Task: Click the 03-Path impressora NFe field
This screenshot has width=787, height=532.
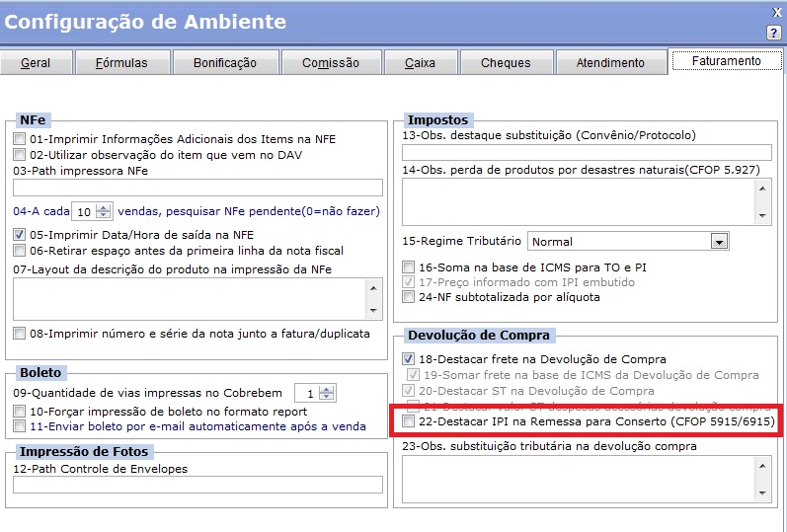Action: click(197, 188)
